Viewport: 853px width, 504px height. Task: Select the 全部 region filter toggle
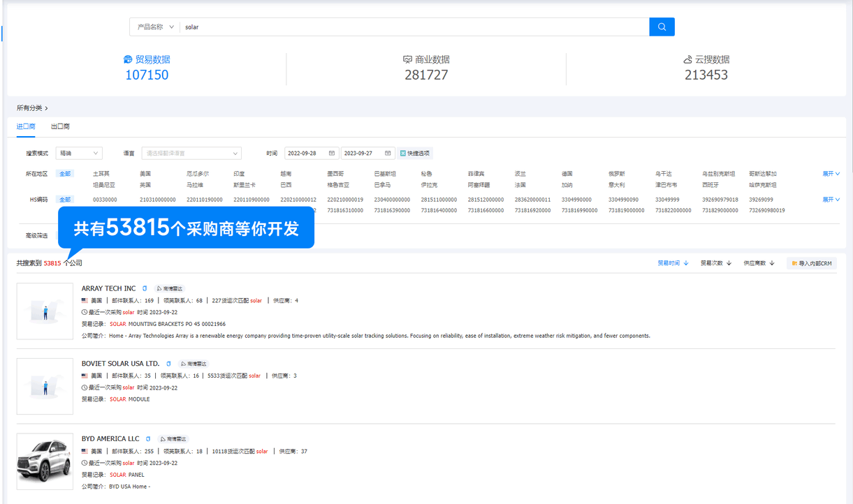64,173
